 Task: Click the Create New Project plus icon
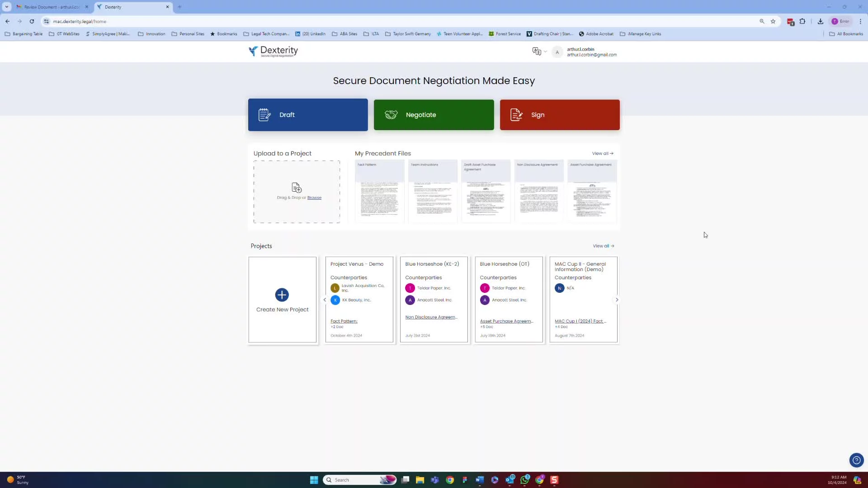pyautogui.click(x=282, y=295)
